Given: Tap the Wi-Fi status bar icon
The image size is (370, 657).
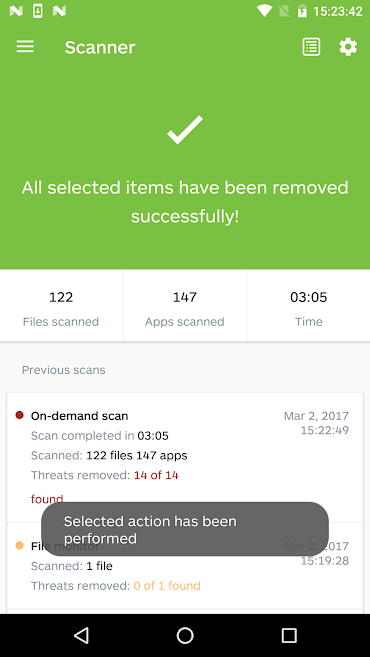Looking at the screenshot, I should [264, 11].
